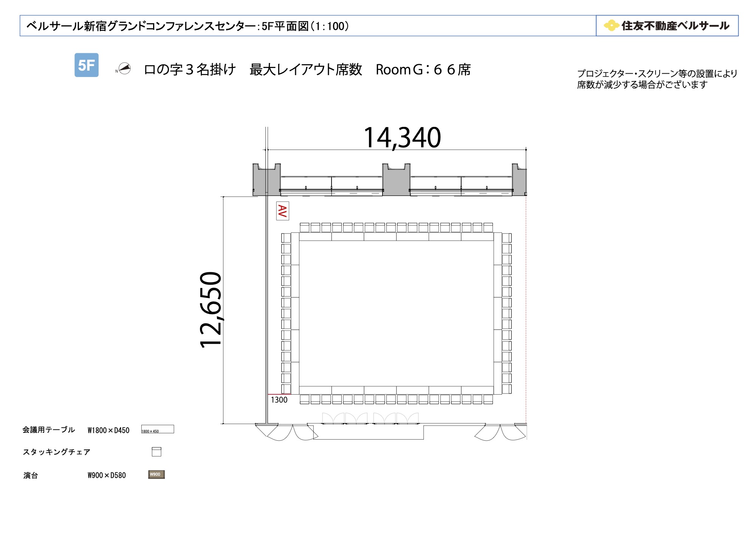Click the size text W900×D580

(107, 475)
